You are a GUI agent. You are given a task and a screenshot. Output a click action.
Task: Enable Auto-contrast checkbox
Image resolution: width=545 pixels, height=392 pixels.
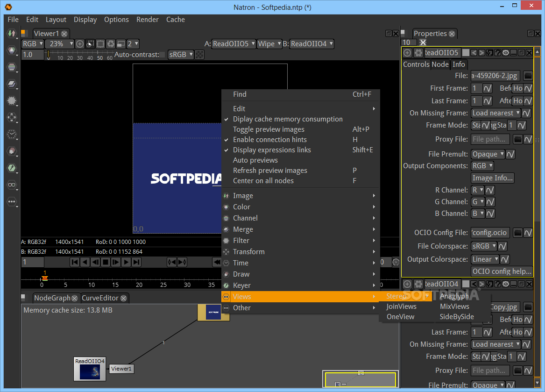click(163, 55)
